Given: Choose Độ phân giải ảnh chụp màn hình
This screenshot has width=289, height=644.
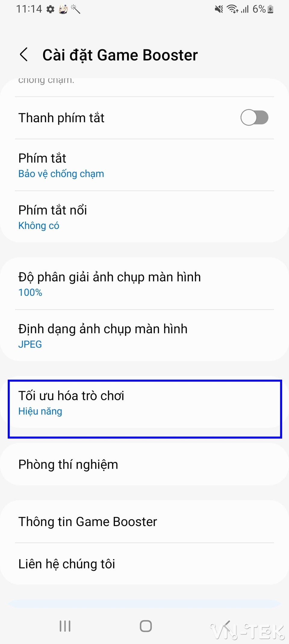Looking at the screenshot, I should 144,283.
